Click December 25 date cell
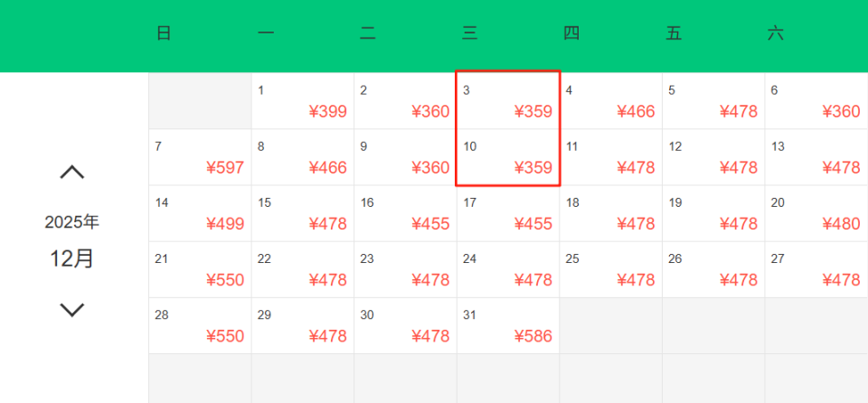This screenshot has width=868, height=403. 611,269
